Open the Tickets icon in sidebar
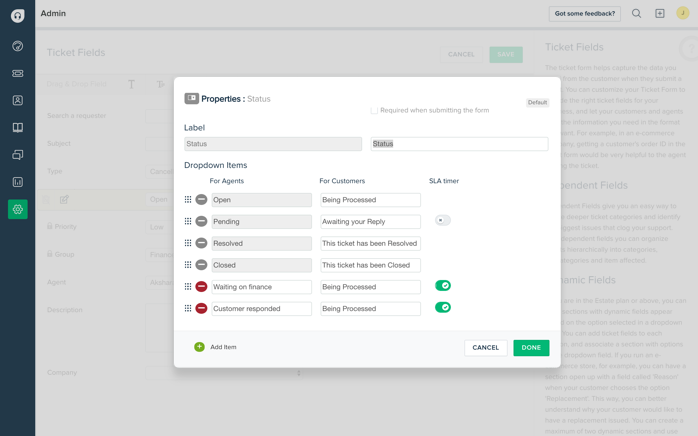 coord(17,73)
